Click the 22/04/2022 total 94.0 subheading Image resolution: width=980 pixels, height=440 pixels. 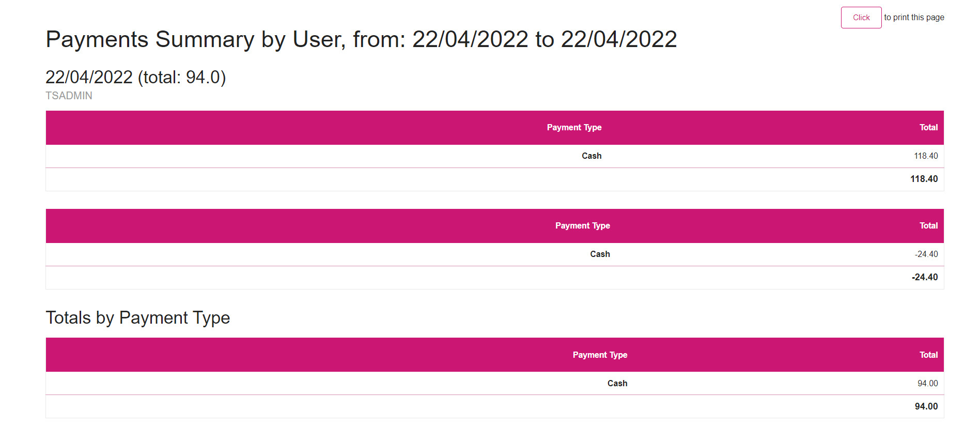(x=136, y=77)
